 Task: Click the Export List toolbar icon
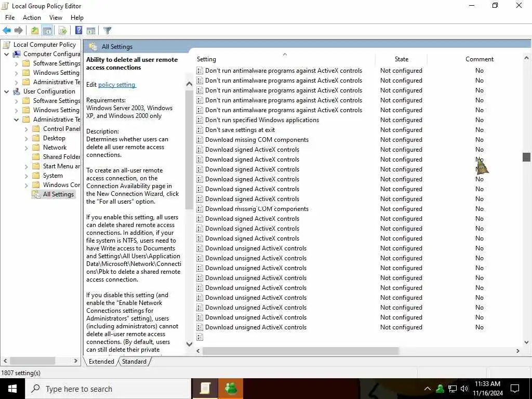click(x=63, y=30)
